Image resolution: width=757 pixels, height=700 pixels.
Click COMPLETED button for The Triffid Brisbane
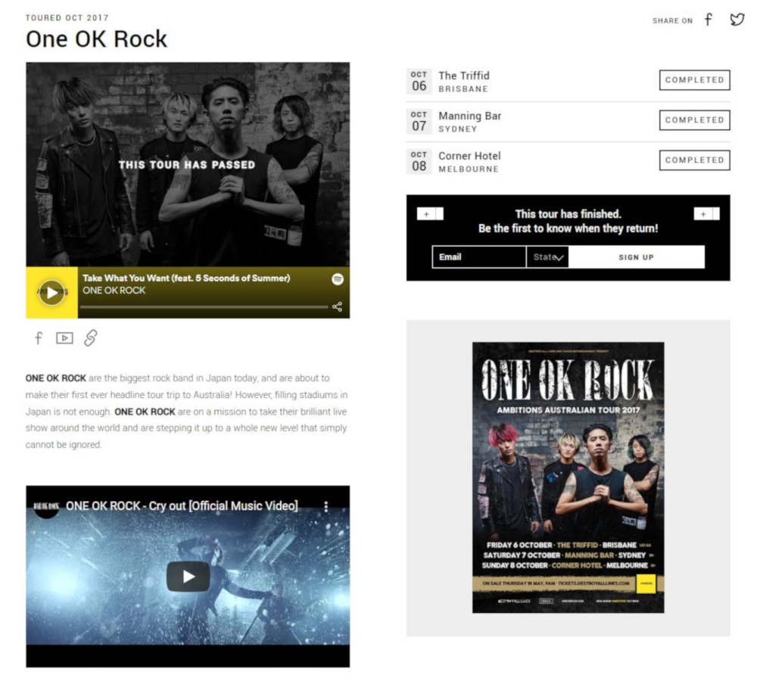(695, 80)
